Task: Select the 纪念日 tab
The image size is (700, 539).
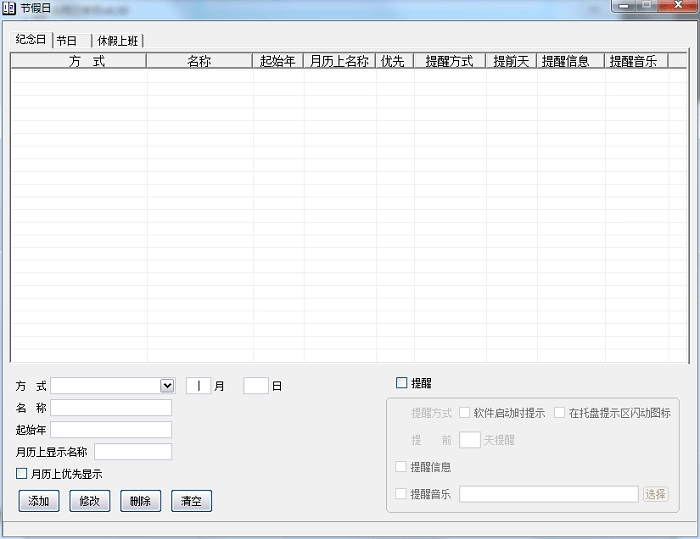Action: pyautogui.click(x=30, y=40)
